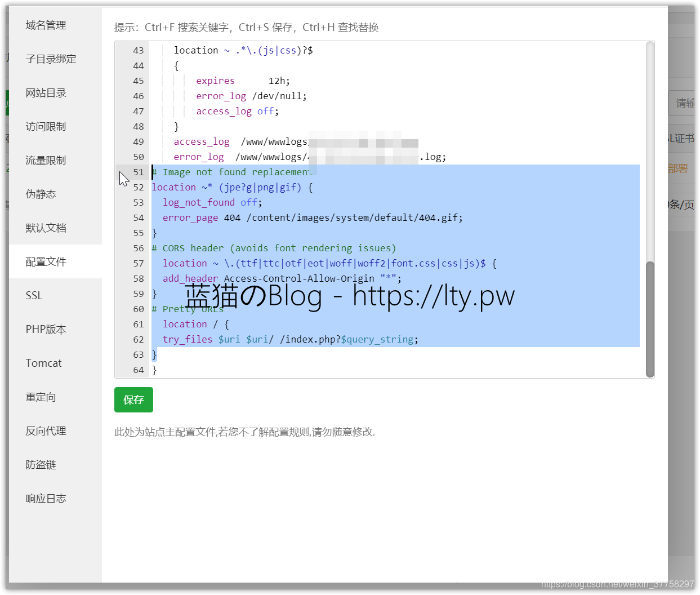Click the jpe?g|png|gif location line
700x595 pixels.
point(232,187)
